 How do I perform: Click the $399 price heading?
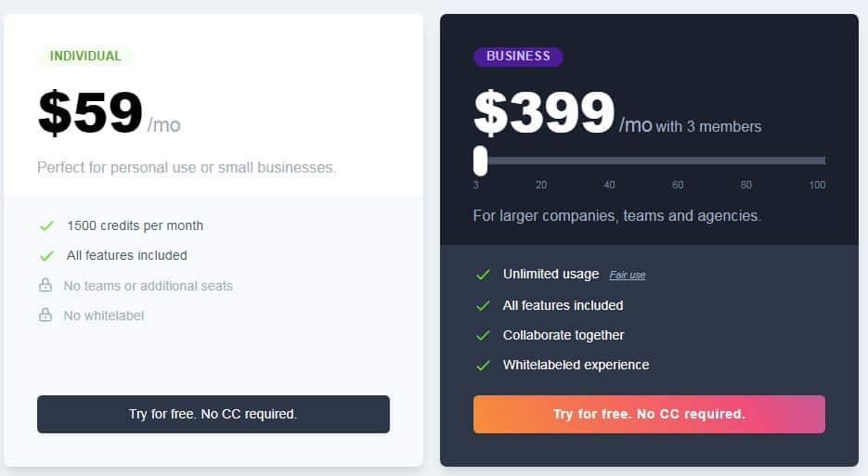(x=544, y=112)
